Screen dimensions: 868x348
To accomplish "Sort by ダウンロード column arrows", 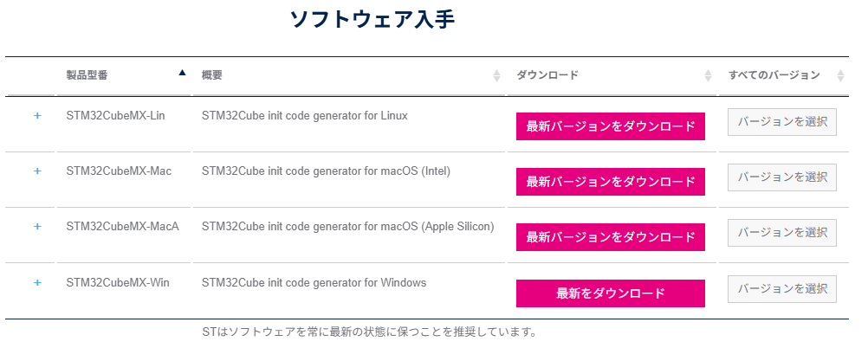I will [709, 76].
